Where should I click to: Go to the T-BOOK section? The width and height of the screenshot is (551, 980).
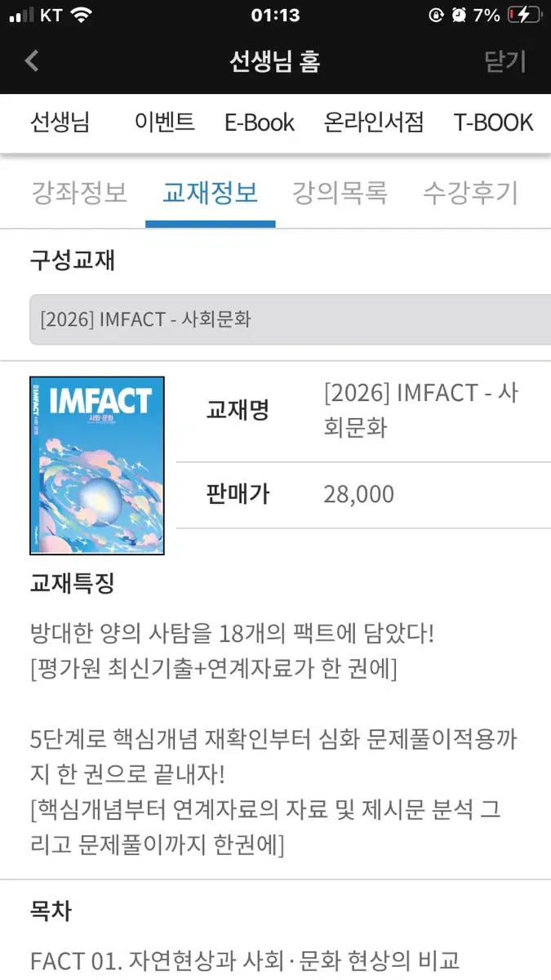pyautogui.click(x=493, y=122)
